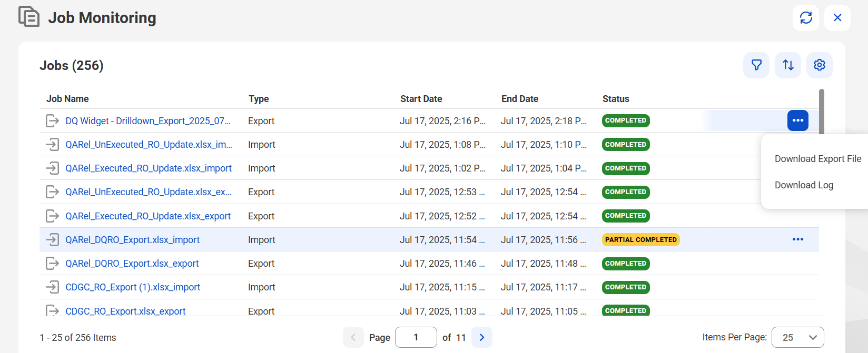Open the jobs filter icon

coord(756,65)
